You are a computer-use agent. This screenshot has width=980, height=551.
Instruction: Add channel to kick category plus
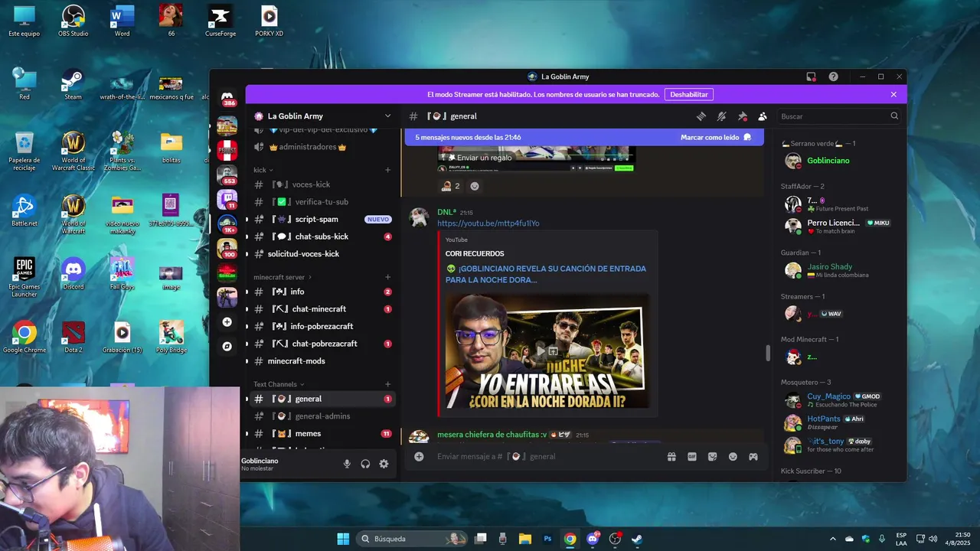[387, 170]
